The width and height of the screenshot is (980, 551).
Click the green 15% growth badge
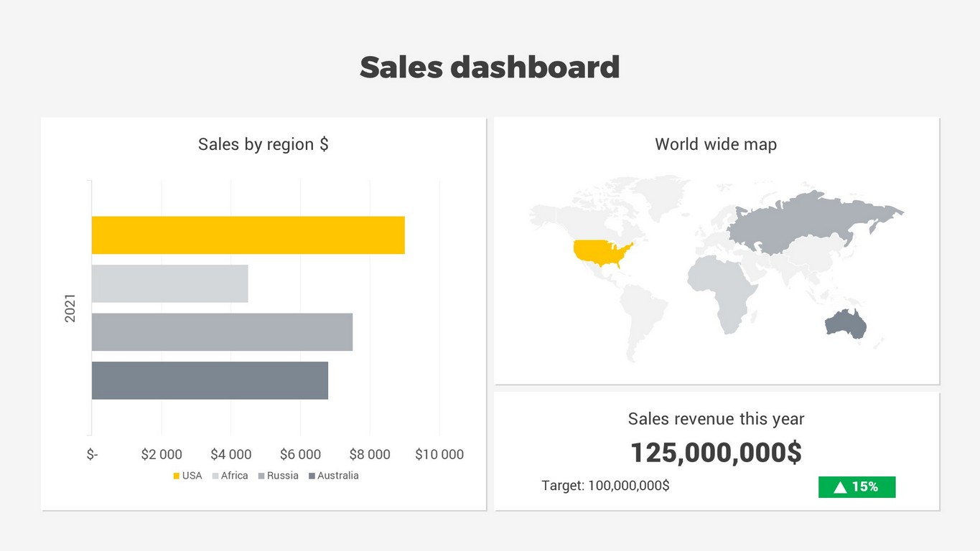click(857, 487)
